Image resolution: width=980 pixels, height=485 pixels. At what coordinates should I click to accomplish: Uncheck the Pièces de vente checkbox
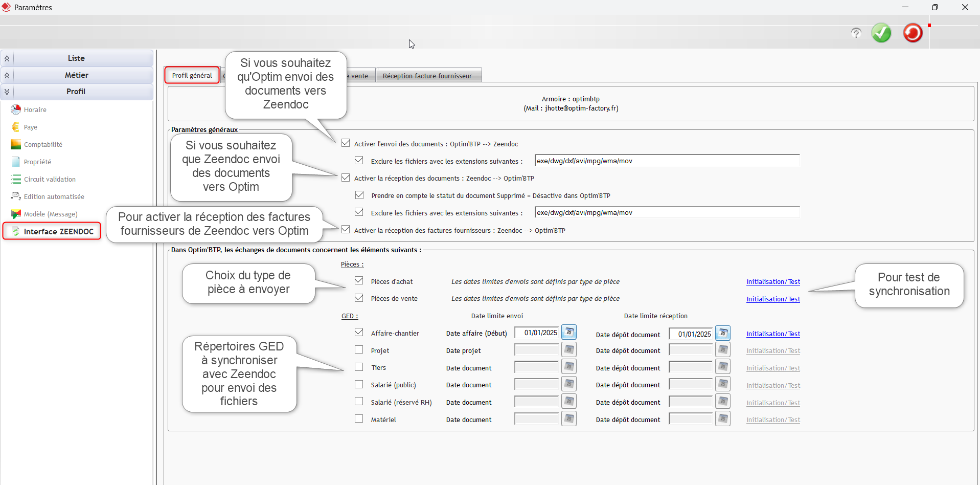click(x=359, y=298)
